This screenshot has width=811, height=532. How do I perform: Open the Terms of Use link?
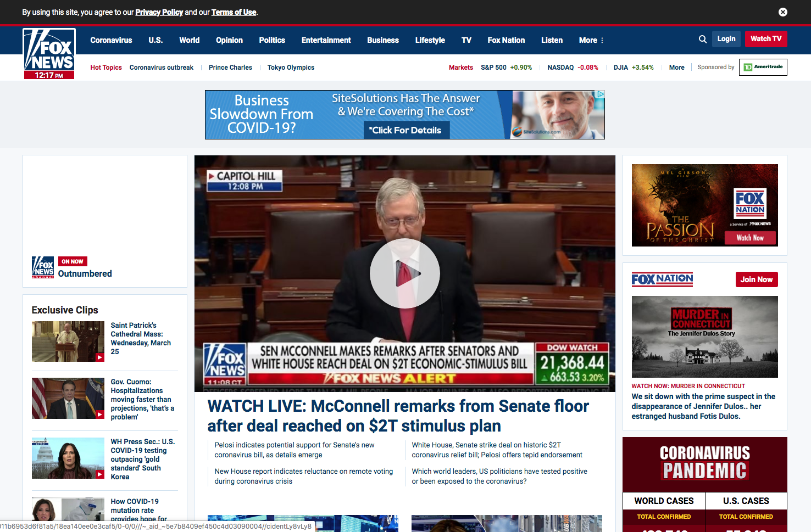pyautogui.click(x=233, y=12)
